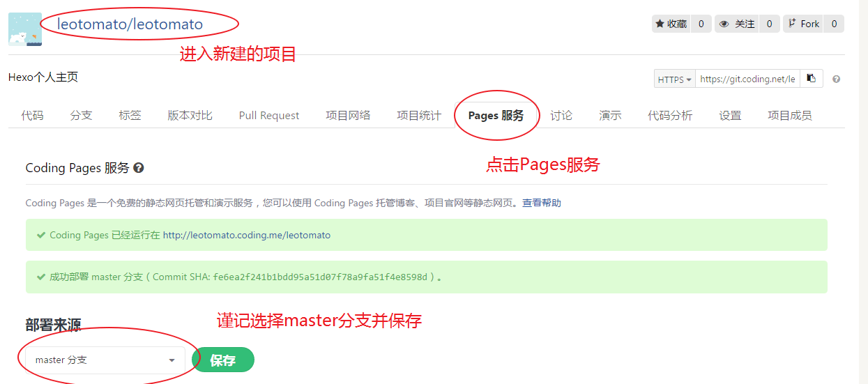Click the project avatar image
Viewport: 868px width, 384px height.
[24, 29]
